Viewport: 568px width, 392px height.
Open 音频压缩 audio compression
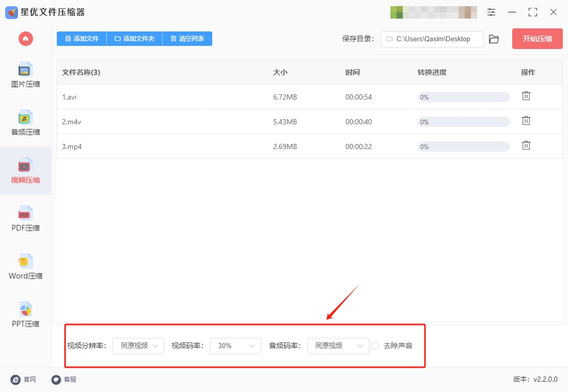(25, 123)
